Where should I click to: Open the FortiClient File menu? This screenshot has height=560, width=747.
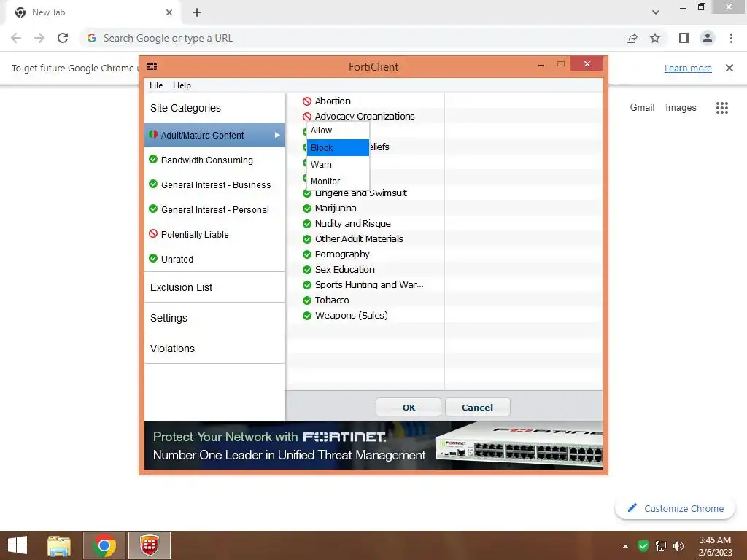pyautogui.click(x=156, y=85)
